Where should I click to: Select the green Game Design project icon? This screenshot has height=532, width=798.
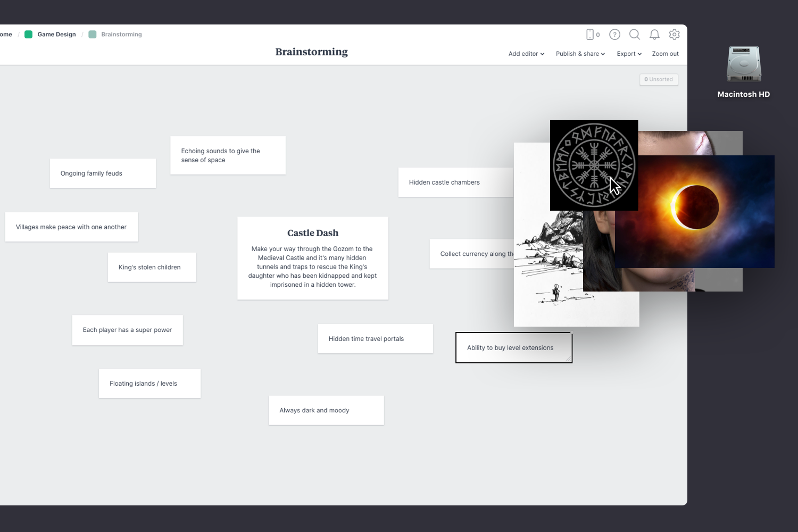click(x=28, y=34)
